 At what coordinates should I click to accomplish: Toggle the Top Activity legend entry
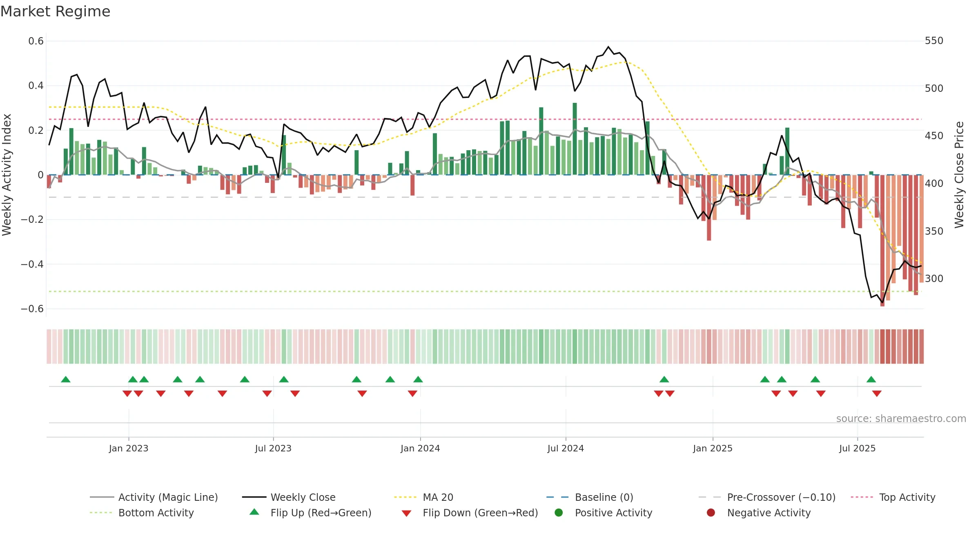coord(893,497)
